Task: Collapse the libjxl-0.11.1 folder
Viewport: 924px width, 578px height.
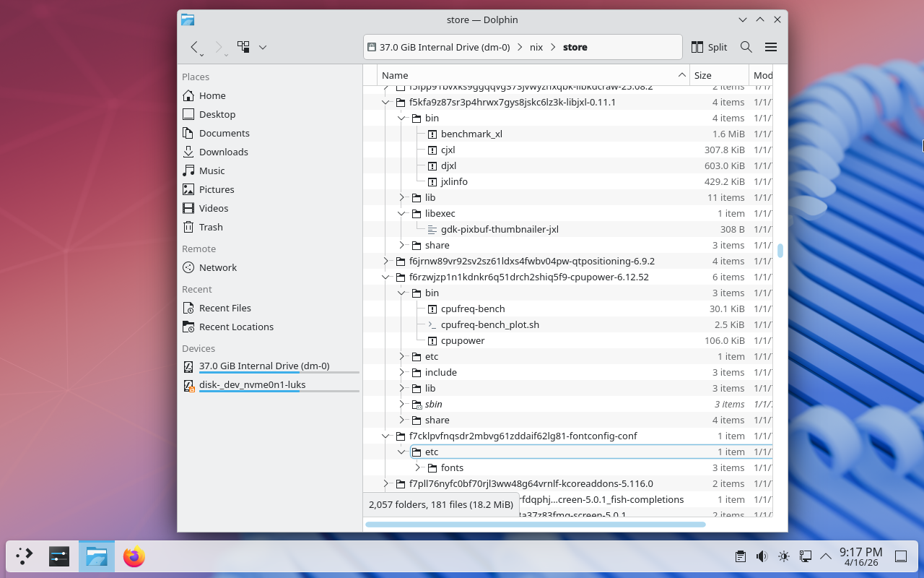Action: (386, 103)
